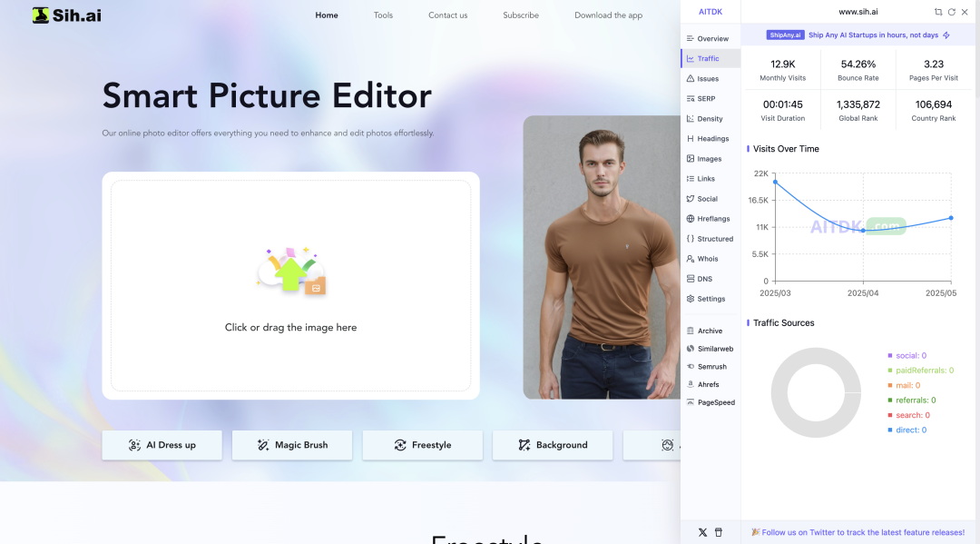Screen dimensions: 980x544
Task: Click the social legend entry
Action: click(906, 356)
